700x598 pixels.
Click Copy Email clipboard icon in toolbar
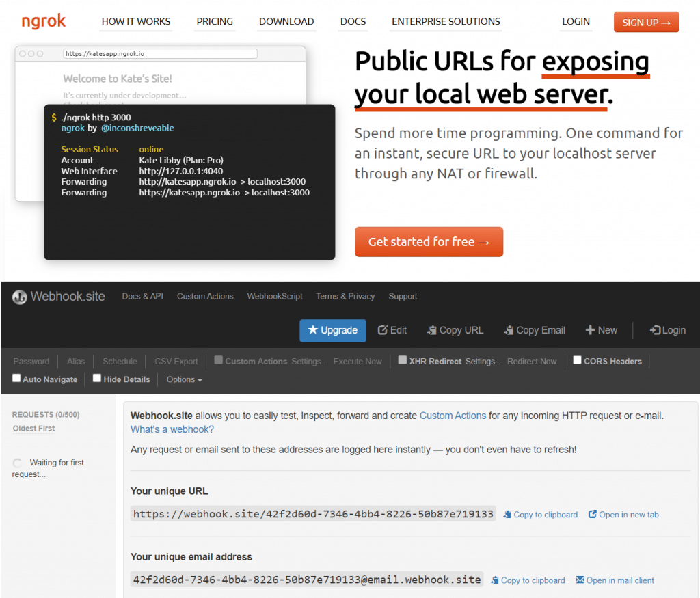pyautogui.click(x=509, y=330)
